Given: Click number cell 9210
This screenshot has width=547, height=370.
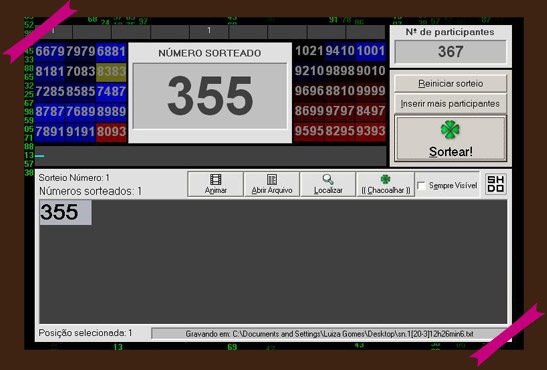Looking at the screenshot, I should click(x=309, y=71).
